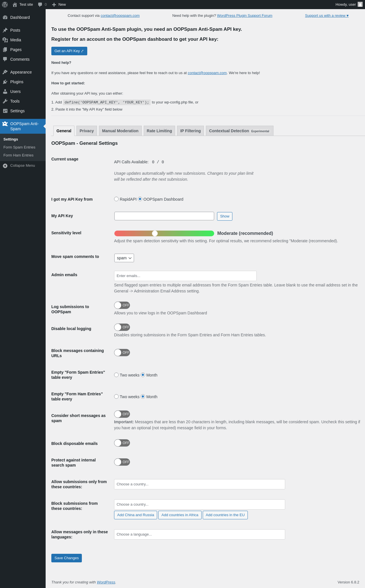Viewport: 365px width, 588px height.
Task: Open Form Ham Entries submenu item
Action: [19, 155]
